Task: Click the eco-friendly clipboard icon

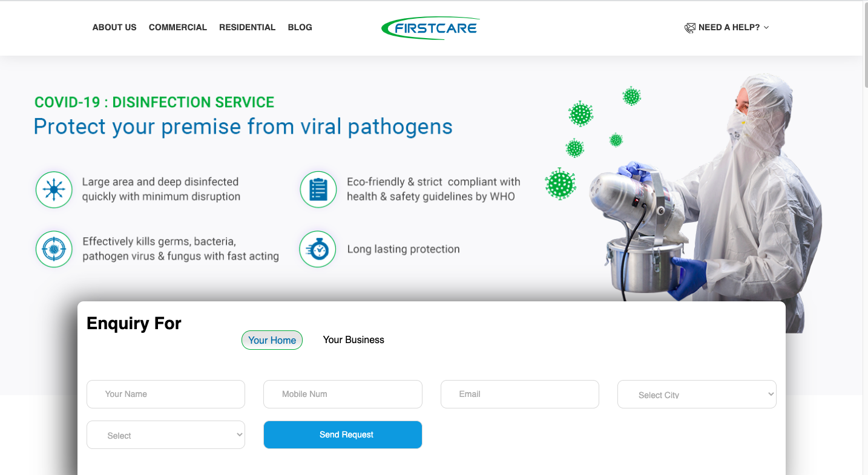Action: tap(318, 189)
